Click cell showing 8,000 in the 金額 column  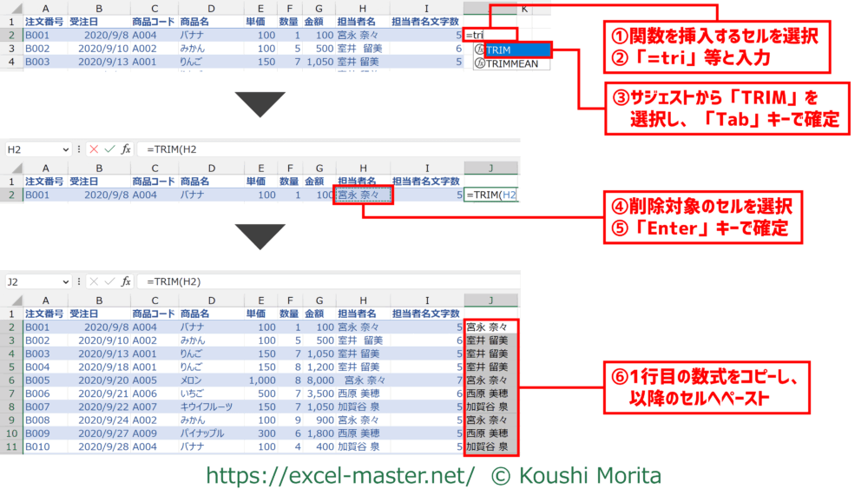click(x=318, y=380)
